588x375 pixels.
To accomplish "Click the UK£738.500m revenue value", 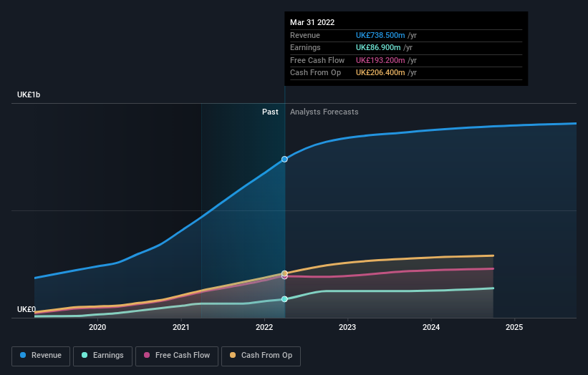I will click(380, 35).
